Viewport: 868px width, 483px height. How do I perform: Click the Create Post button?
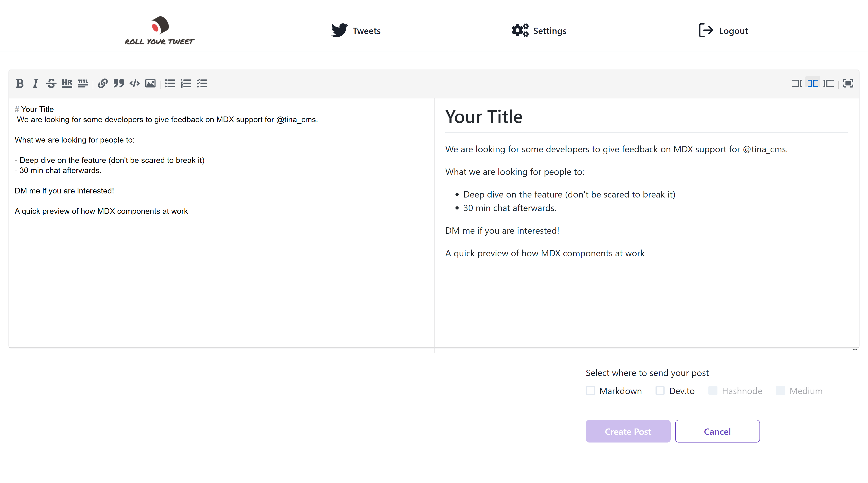click(x=628, y=431)
